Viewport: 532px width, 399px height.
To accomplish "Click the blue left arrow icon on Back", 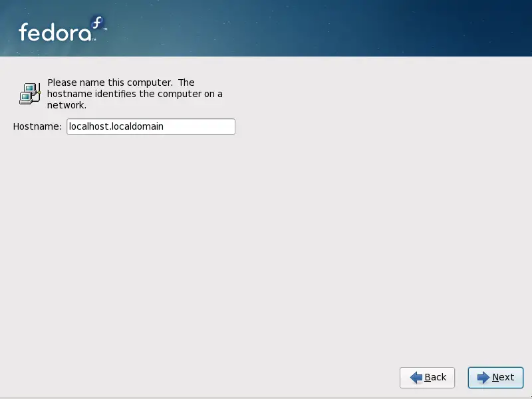I will [416, 378].
